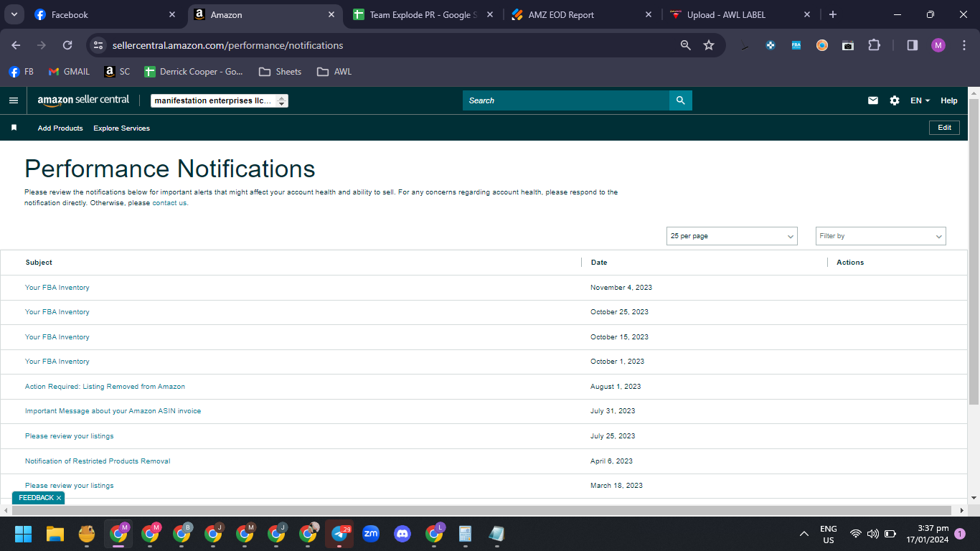
Task: Click the site information icon in the address bar
Action: (99, 45)
